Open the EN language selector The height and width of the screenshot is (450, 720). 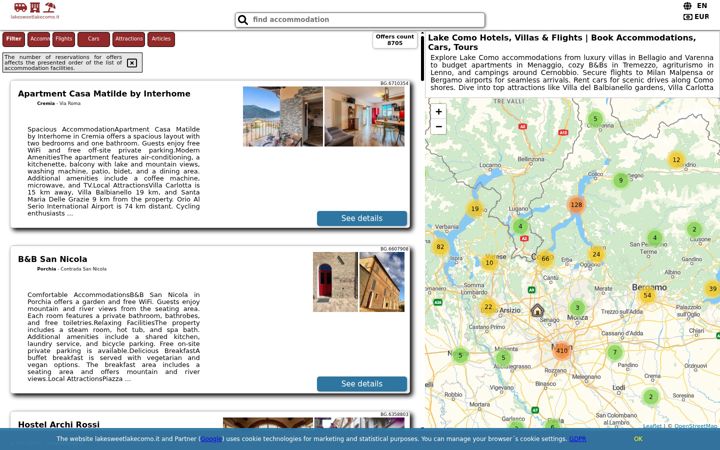[x=702, y=6]
